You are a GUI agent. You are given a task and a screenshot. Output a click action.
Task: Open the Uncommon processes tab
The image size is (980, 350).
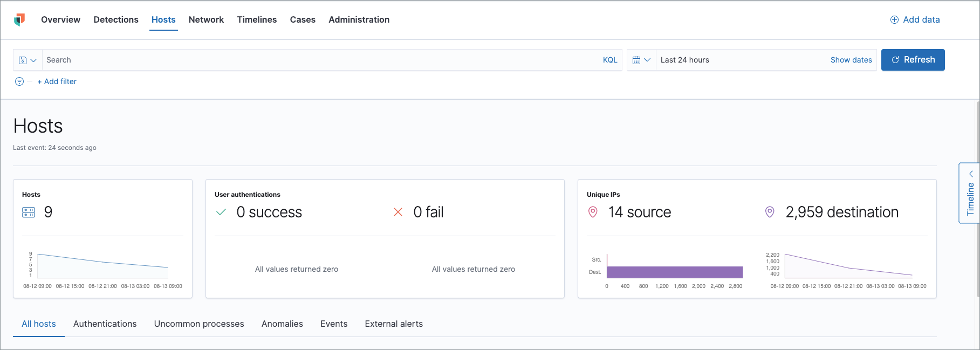pyautogui.click(x=199, y=324)
